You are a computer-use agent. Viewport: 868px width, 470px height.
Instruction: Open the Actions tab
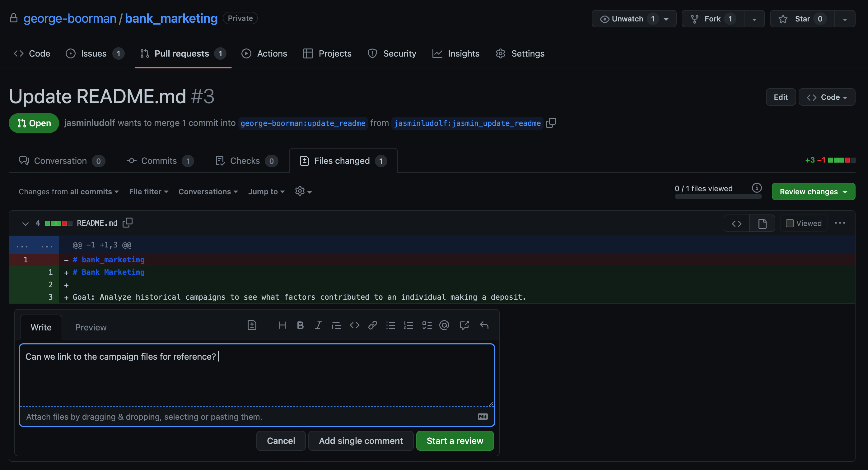pos(264,53)
